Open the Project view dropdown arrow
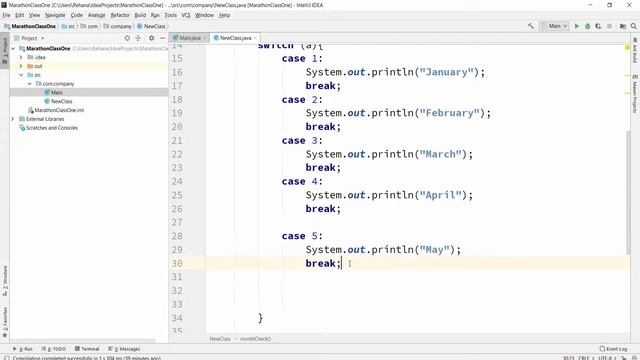Screen dimensions: 640x360 click(42, 38)
